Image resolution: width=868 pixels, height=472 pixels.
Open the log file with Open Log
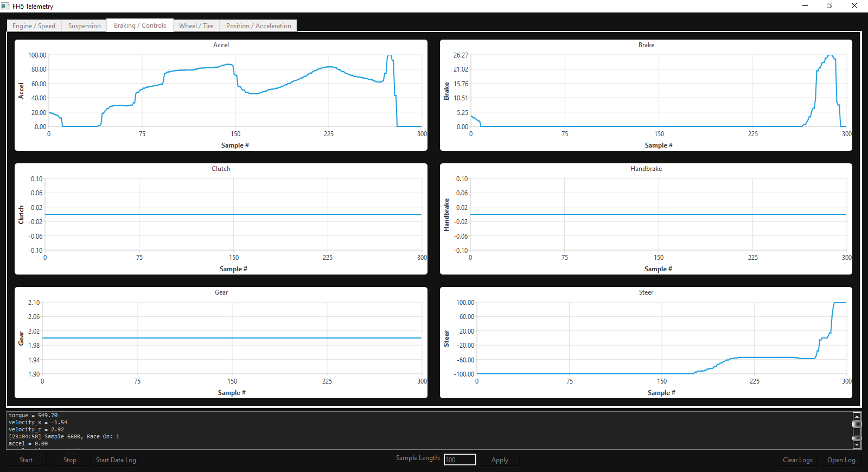[841, 460]
